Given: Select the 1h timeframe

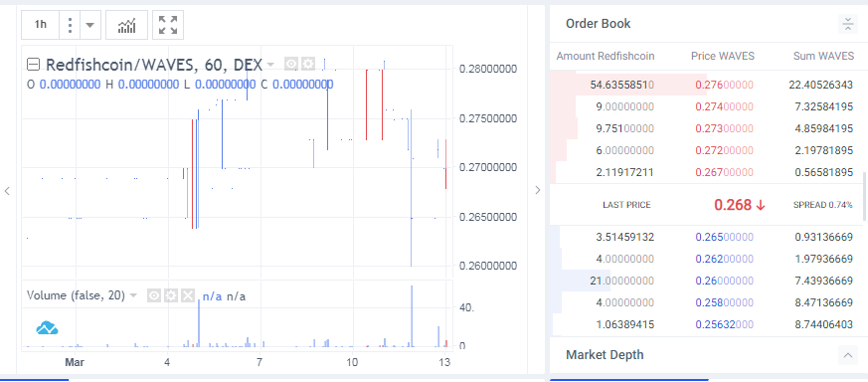Looking at the screenshot, I should click(x=41, y=25).
